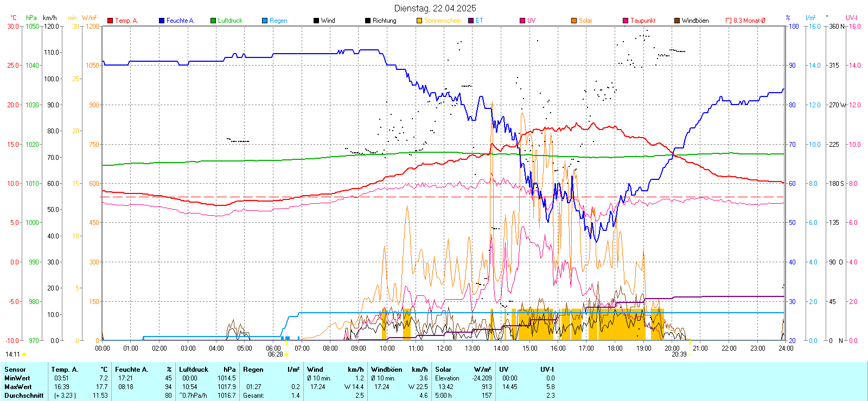Viewport: 868px width, 401px height.
Task: Toggle the Wind series legend box
Action: (x=316, y=21)
